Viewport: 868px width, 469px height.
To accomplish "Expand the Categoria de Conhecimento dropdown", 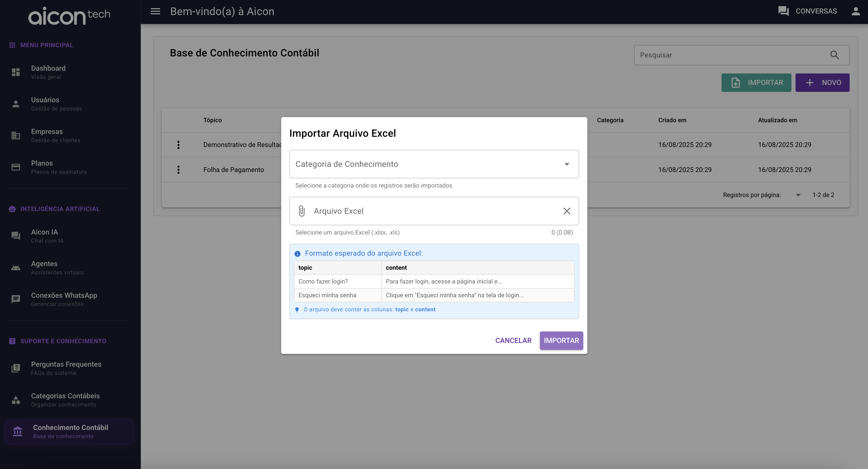I will [434, 164].
